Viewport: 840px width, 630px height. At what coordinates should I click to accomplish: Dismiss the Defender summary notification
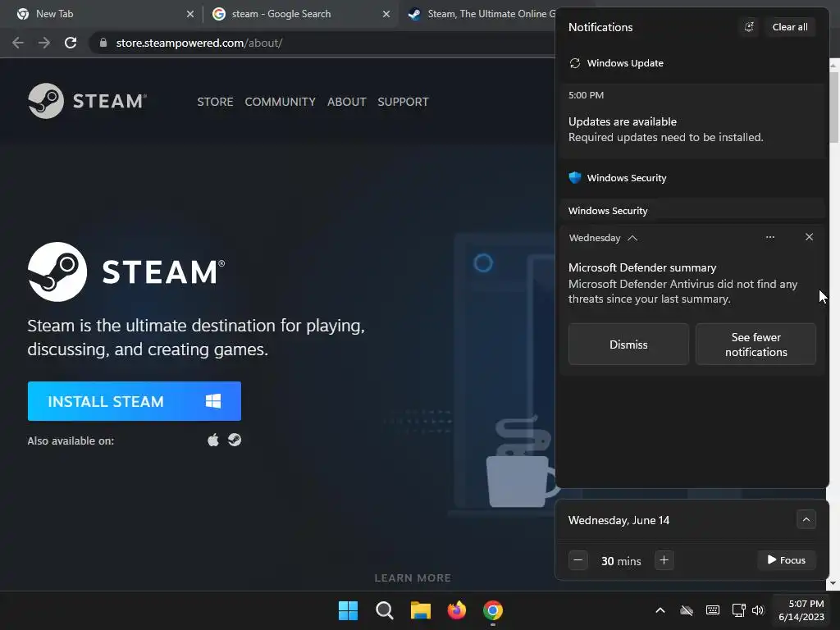pyautogui.click(x=628, y=345)
